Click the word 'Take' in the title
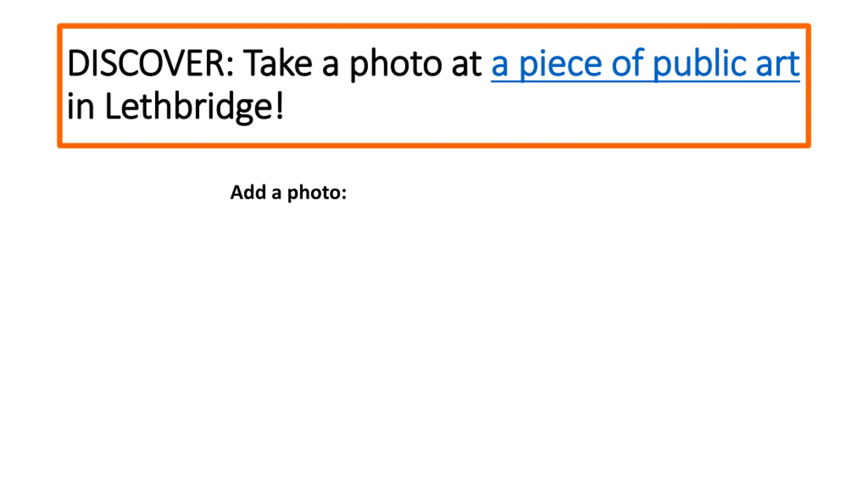 point(277,63)
